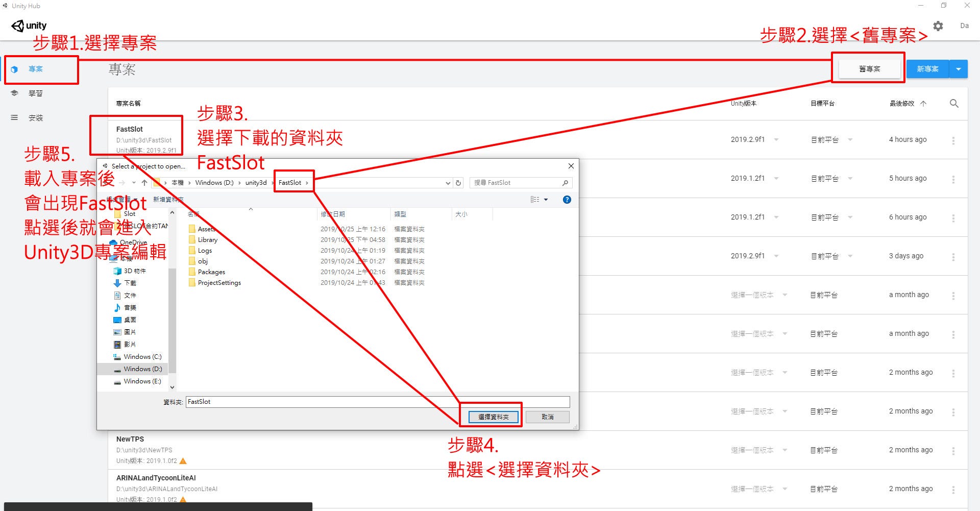Open the view options dropdown arrow

click(x=546, y=200)
